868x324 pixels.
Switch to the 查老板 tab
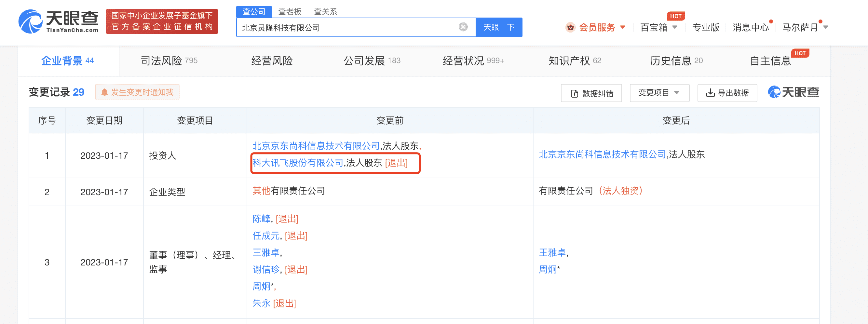pyautogui.click(x=290, y=11)
